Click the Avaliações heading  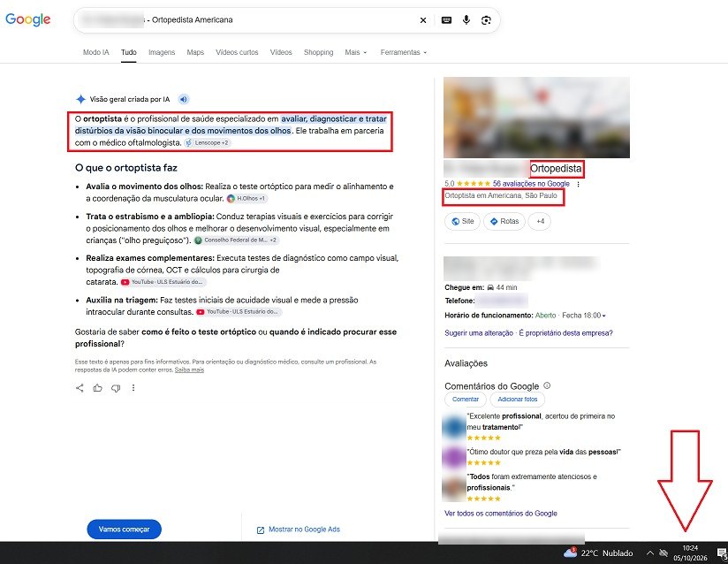pos(466,363)
